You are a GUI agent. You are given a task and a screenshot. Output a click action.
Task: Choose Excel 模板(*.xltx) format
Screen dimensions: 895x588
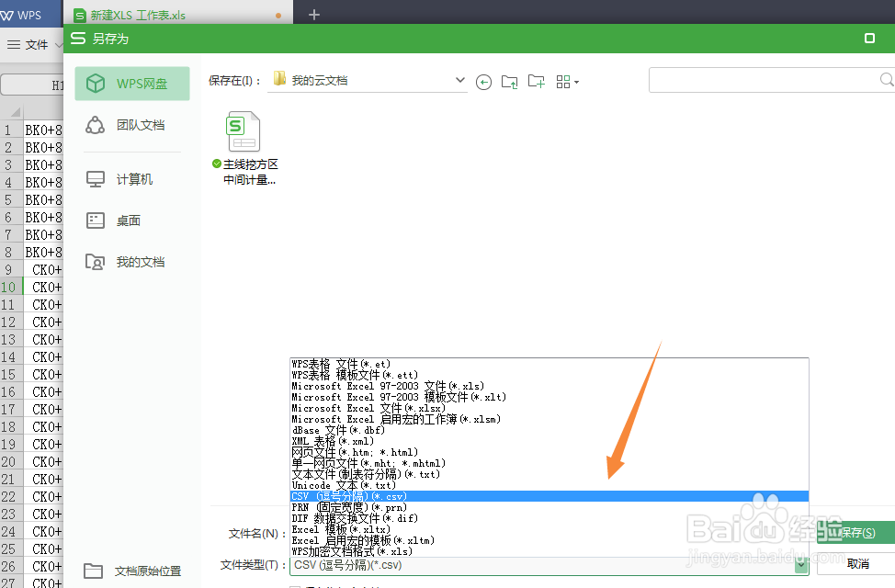tap(549, 530)
